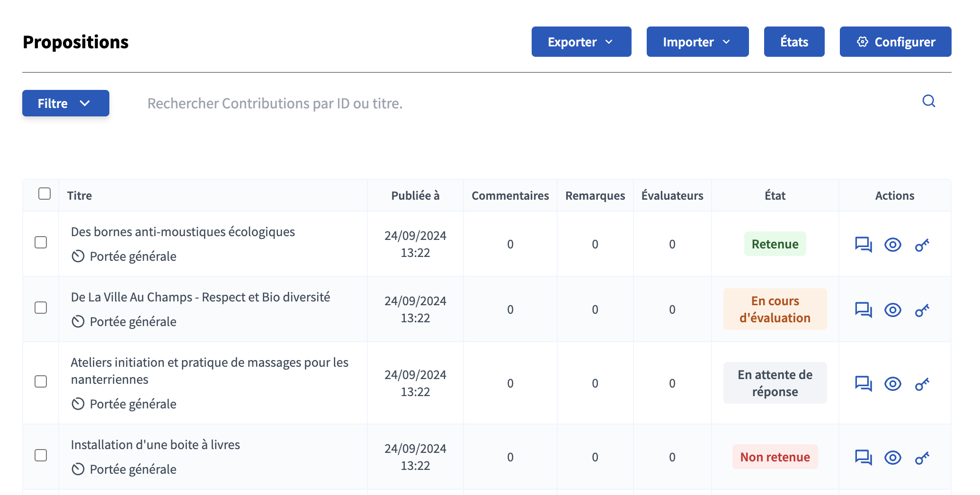
Task: Open proposal 'Installation d'une boite à livres'
Action: pos(155,445)
